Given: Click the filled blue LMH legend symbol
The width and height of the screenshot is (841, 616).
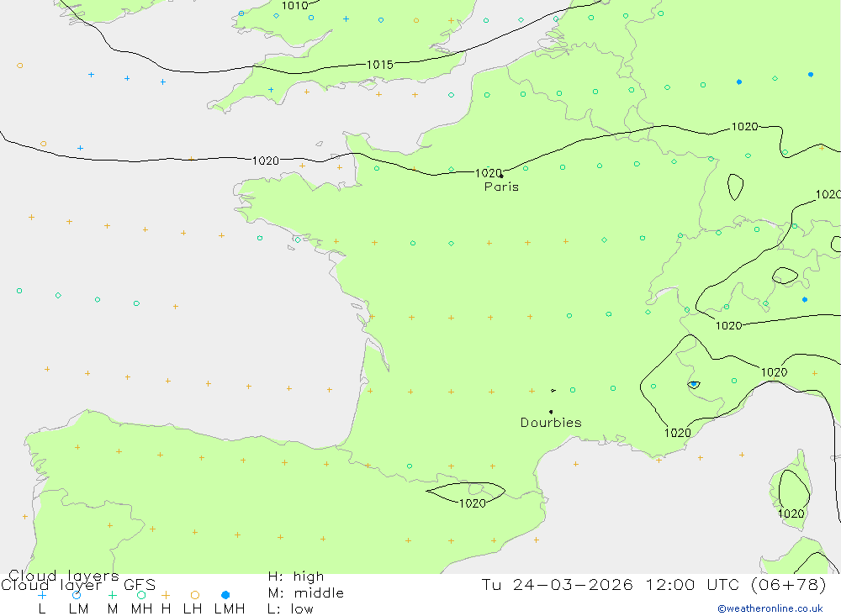Looking at the screenshot, I should pos(225,595).
